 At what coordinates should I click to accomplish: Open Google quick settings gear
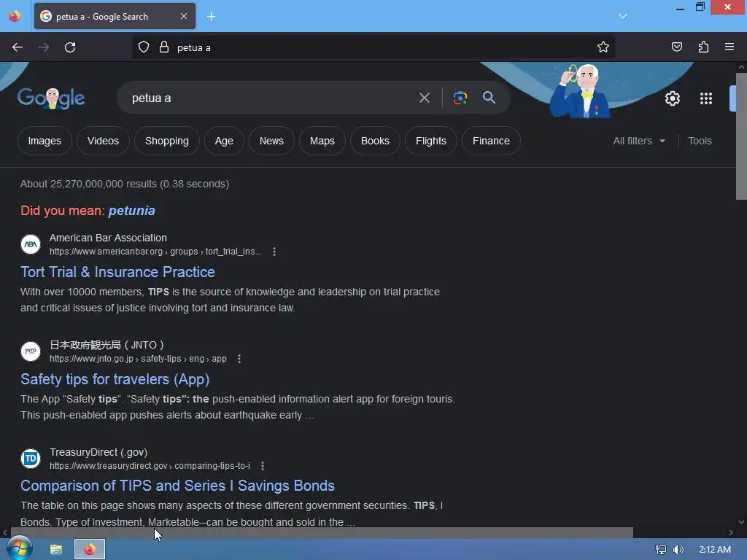click(x=672, y=98)
